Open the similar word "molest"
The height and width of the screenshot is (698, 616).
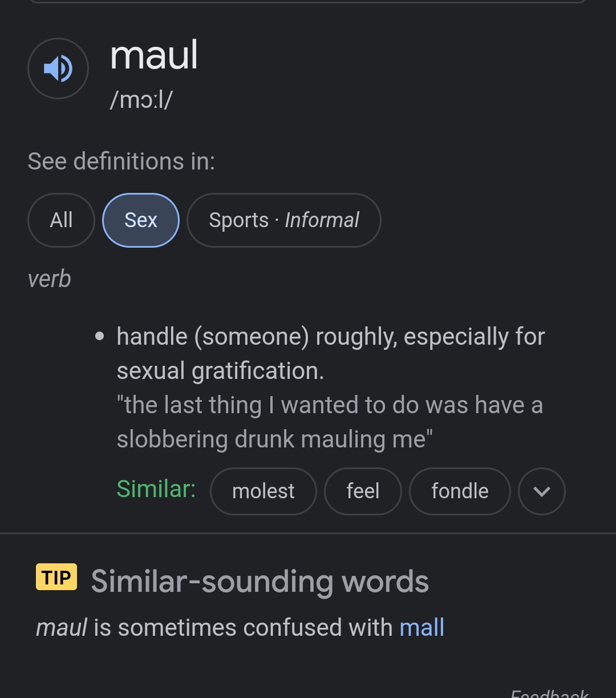(x=263, y=491)
